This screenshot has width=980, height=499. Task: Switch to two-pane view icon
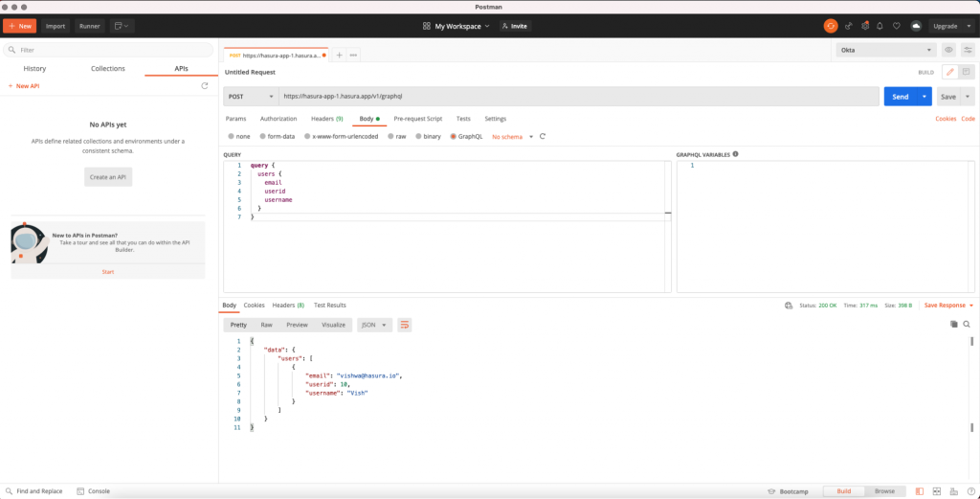tap(937, 491)
